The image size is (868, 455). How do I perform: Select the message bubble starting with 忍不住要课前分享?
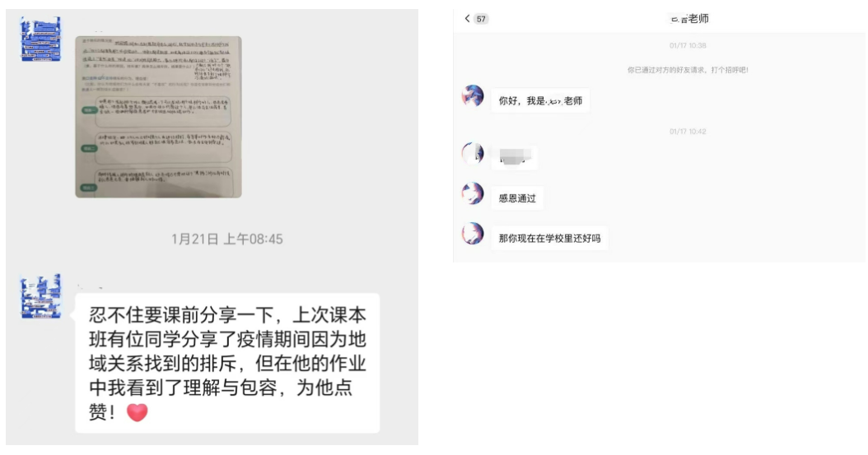coord(227,363)
